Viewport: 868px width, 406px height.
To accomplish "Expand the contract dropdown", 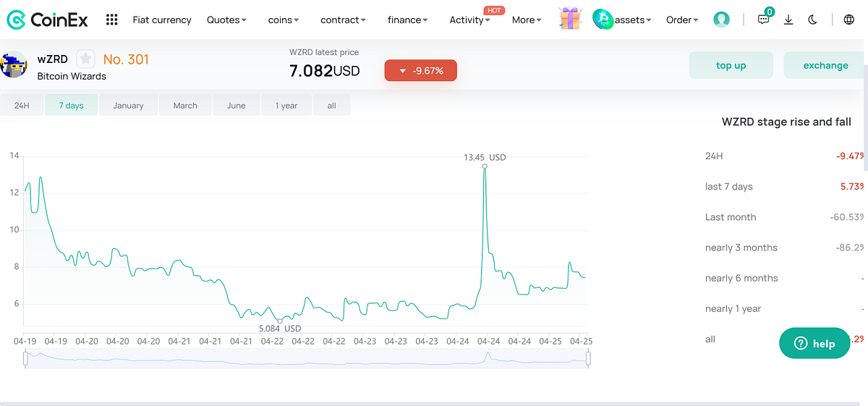I will (343, 20).
